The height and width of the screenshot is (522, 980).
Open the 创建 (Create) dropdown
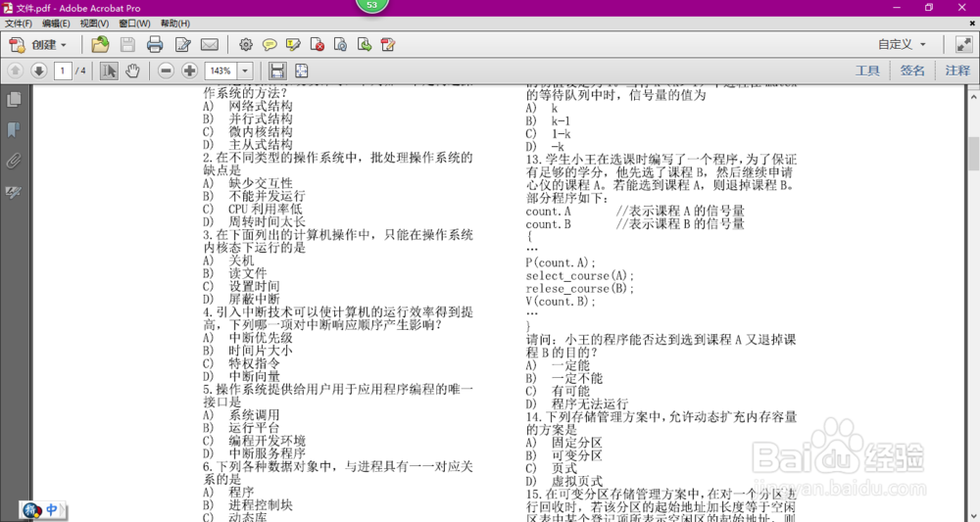(x=38, y=45)
